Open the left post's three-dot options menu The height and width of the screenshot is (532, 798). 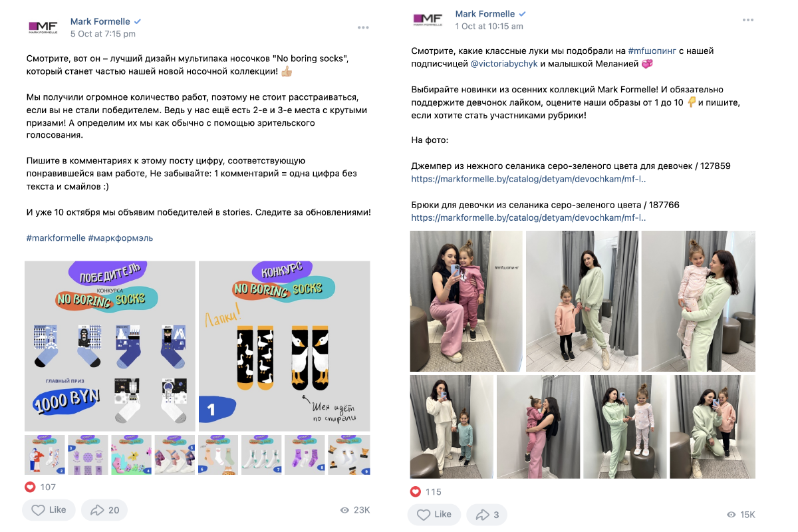(362, 27)
